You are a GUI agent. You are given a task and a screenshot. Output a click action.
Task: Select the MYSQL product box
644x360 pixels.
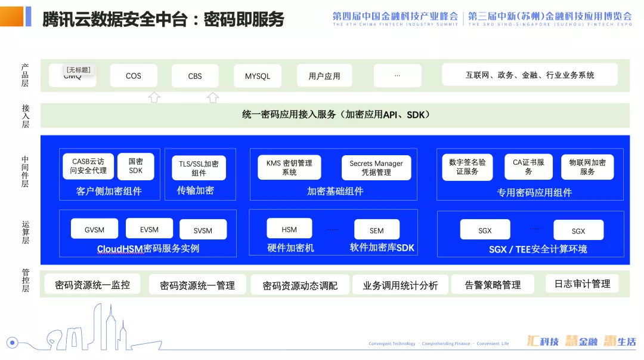258,76
